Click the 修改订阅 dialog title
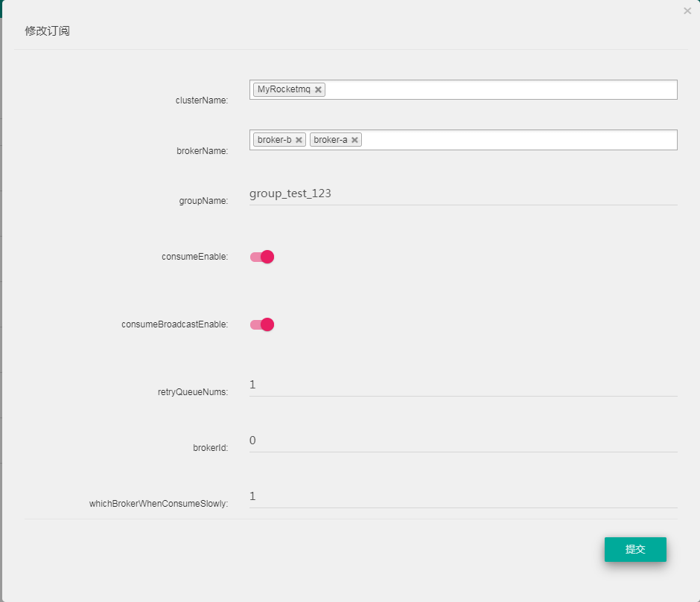This screenshot has height=602, width=700. (48, 31)
